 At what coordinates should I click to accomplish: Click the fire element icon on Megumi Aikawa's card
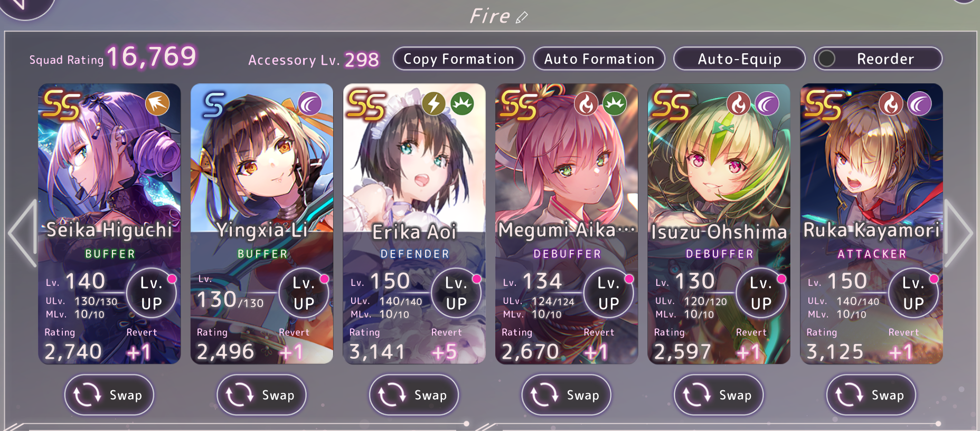[586, 103]
